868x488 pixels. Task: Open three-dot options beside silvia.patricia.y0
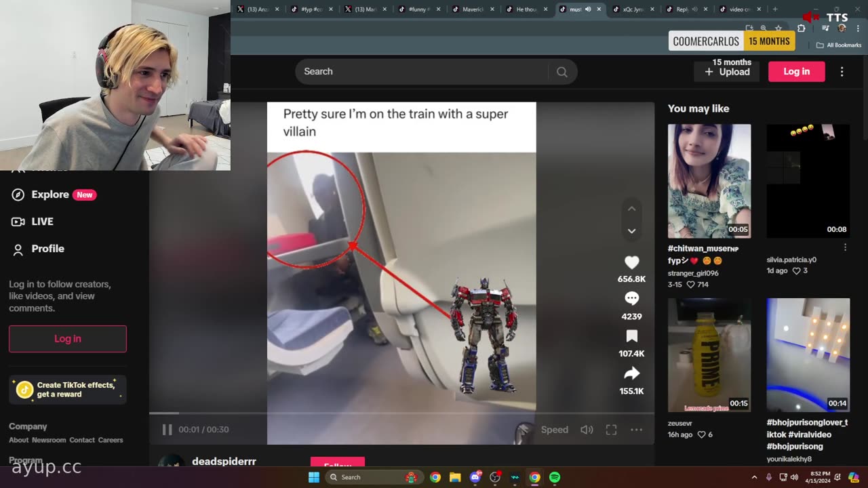(845, 248)
